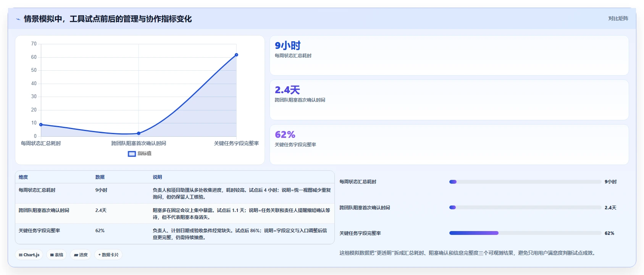Viewport: 644px width, 275px height.
Task: Click the description starting 负责人、计划日期
Action: (x=240, y=234)
